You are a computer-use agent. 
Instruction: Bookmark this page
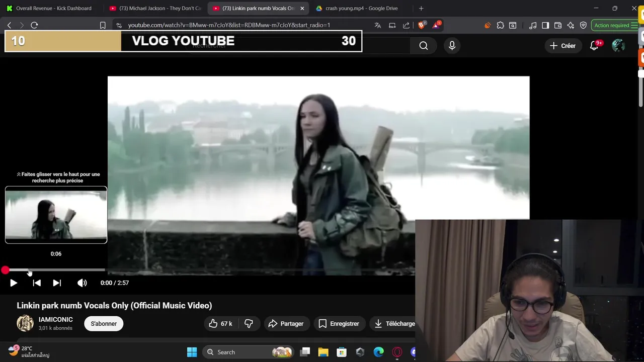(x=103, y=25)
